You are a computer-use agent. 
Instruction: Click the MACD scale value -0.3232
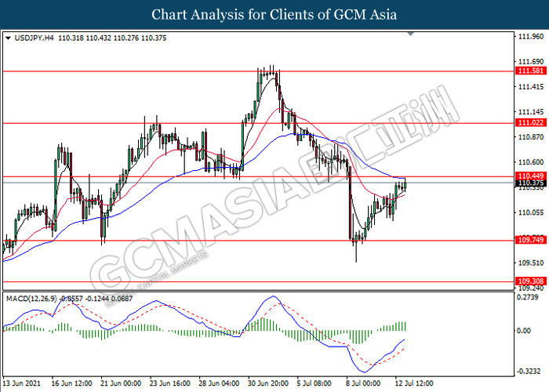coord(529,371)
